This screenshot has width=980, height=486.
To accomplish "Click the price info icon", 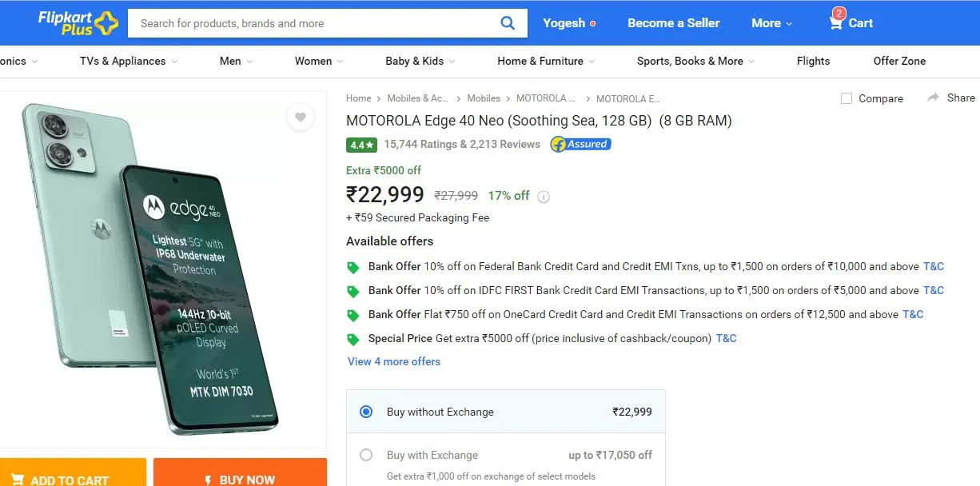I will click(544, 197).
